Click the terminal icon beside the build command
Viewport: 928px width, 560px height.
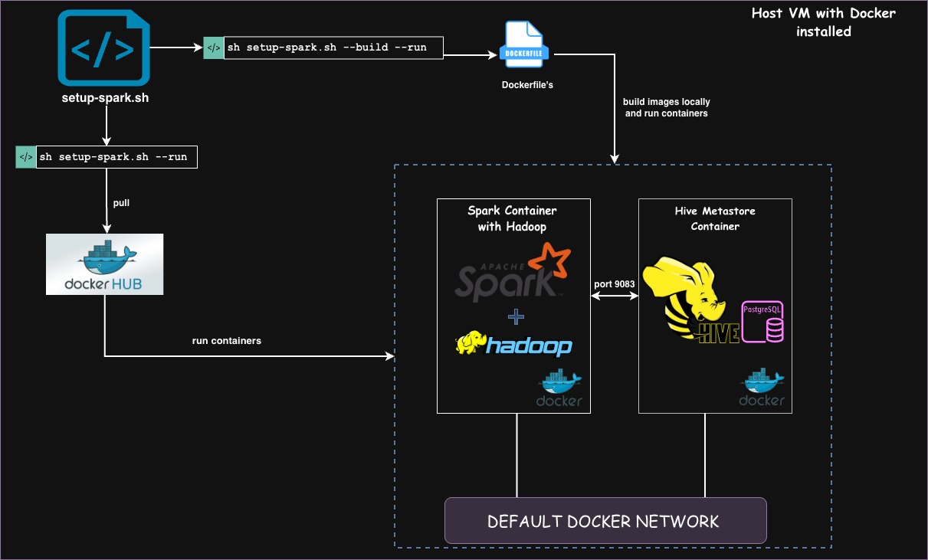click(212, 47)
